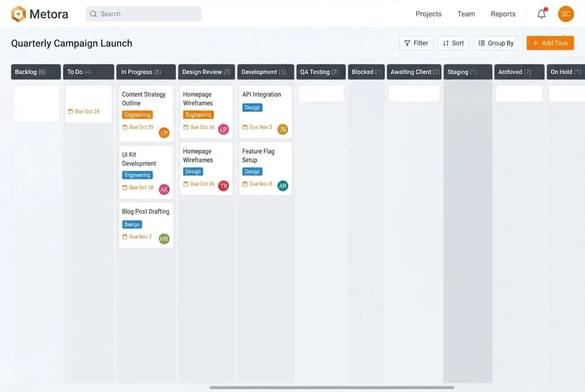Select the On Hold column header

coord(566,72)
